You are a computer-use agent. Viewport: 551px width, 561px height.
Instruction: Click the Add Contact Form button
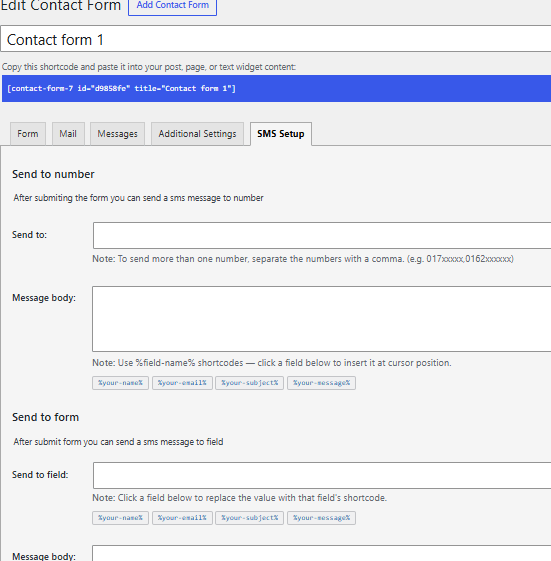tap(172, 5)
